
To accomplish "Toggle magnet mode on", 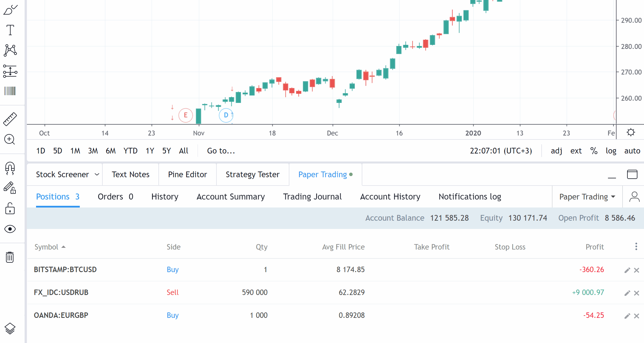I will coord(10,168).
